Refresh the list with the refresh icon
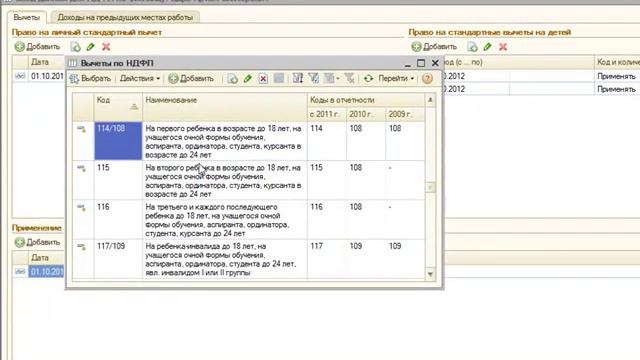 [x=368, y=78]
